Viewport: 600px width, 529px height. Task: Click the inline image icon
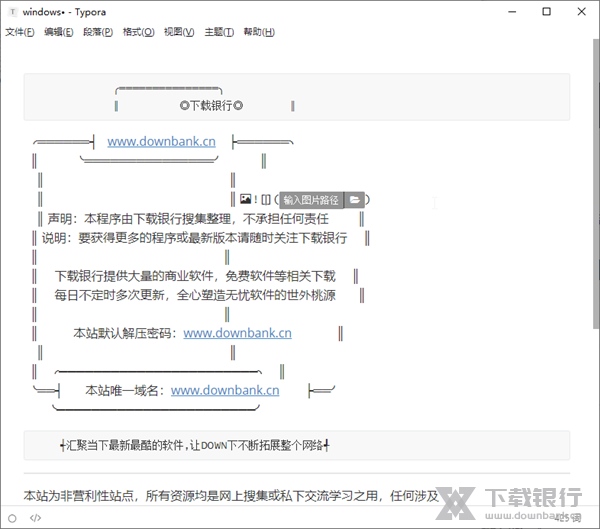[x=246, y=200]
